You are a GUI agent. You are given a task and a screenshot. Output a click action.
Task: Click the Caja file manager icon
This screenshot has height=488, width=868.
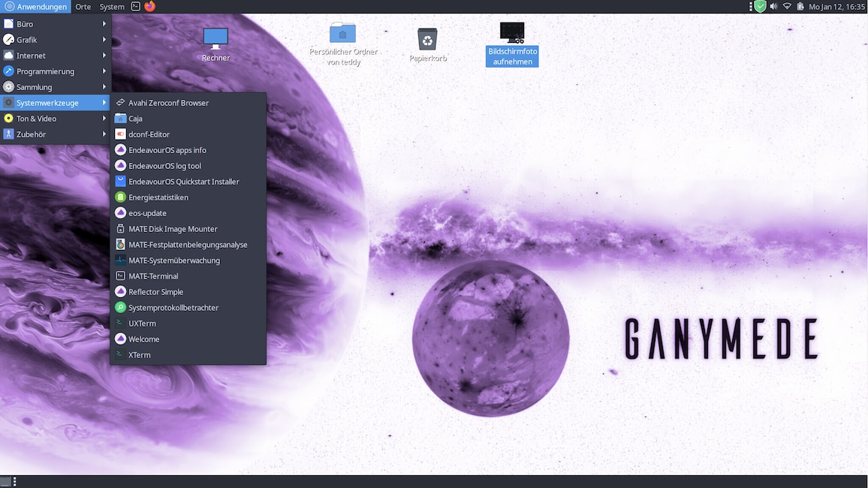pyautogui.click(x=120, y=119)
